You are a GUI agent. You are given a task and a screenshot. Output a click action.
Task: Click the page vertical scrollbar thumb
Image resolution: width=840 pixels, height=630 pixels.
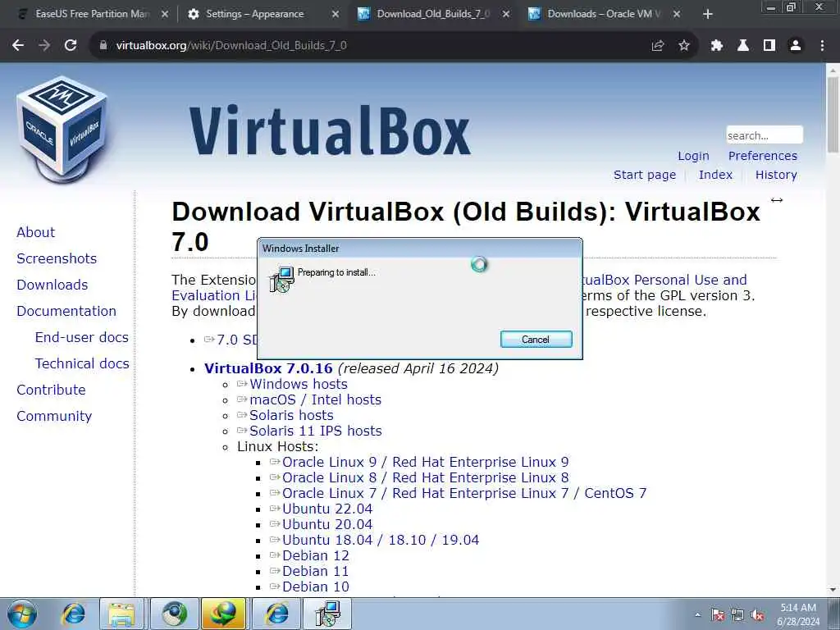[833, 113]
